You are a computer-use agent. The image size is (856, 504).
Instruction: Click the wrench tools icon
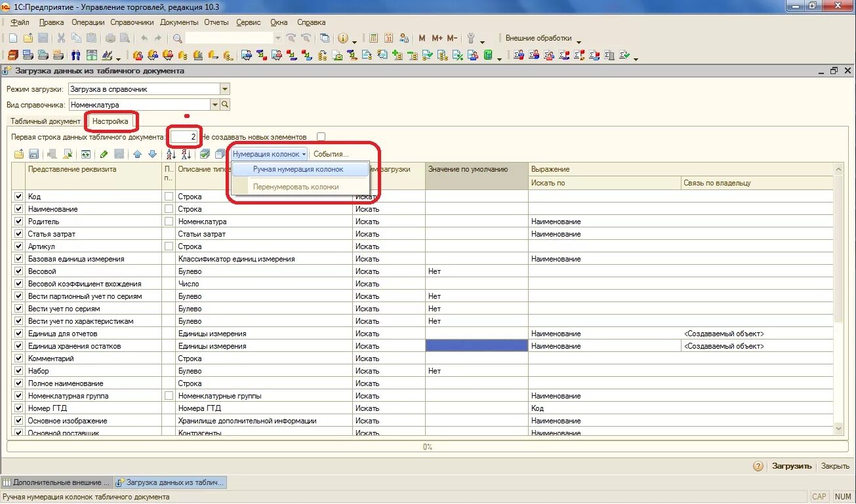pos(471,39)
